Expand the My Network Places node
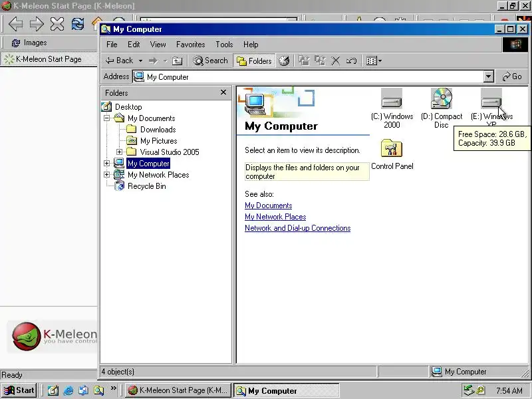532x399 pixels. (107, 175)
